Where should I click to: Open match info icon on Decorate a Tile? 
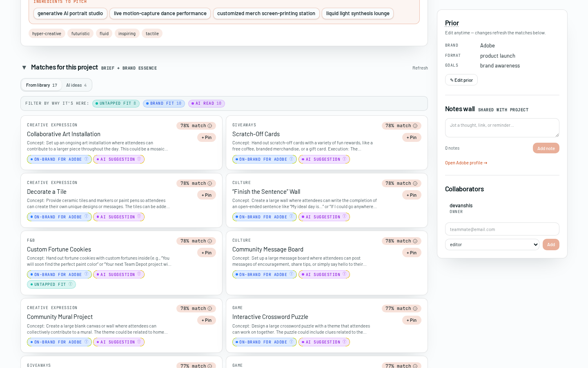[210, 184]
